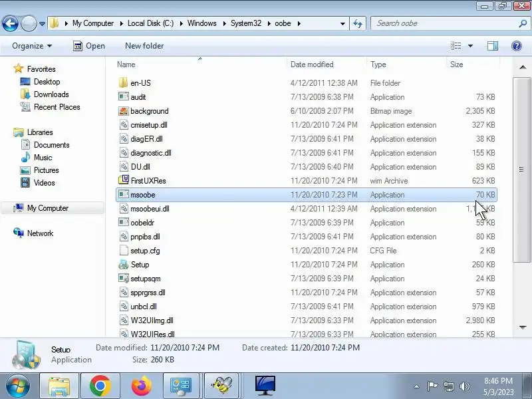Click Local Disk (C:) in breadcrumb
Screen dimensions: 532x399
pos(151,23)
